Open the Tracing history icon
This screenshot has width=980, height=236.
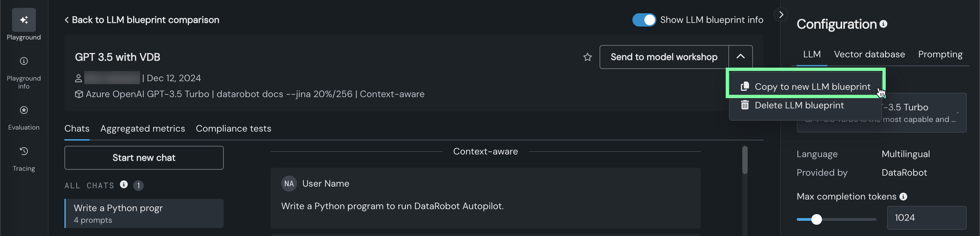(x=24, y=151)
